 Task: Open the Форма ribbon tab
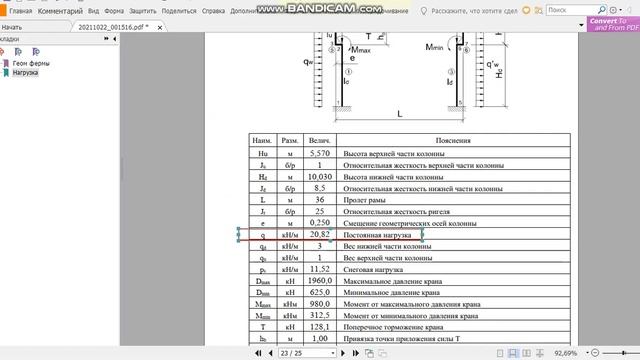[x=114, y=11]
